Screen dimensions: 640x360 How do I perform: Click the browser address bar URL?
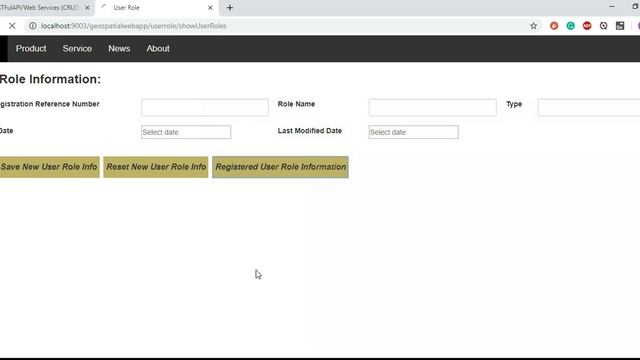(x=133, y=26)
